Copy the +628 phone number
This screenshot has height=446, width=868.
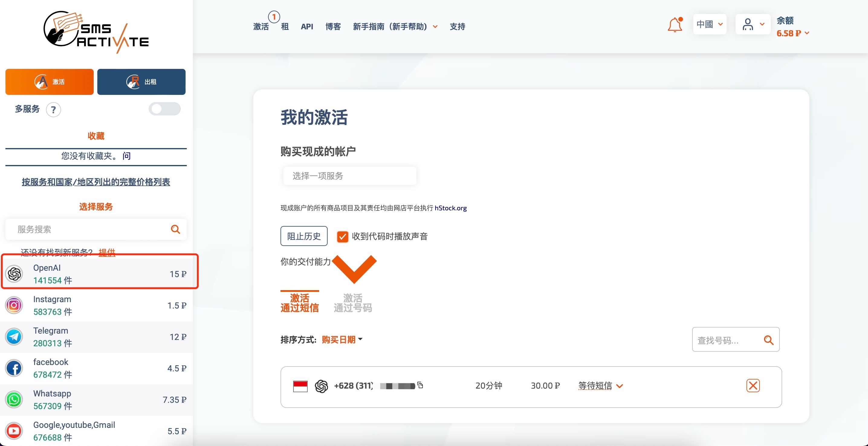click(x=420, y=385)
